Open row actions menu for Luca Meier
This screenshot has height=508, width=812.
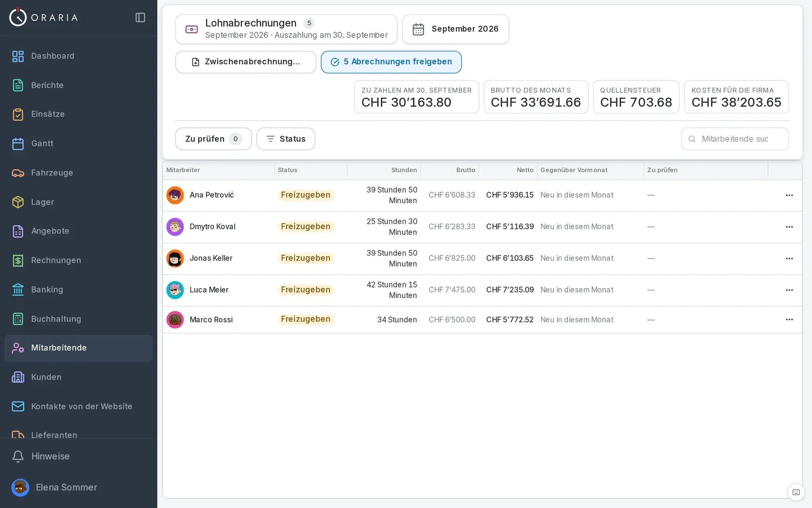tap(789, 290)
